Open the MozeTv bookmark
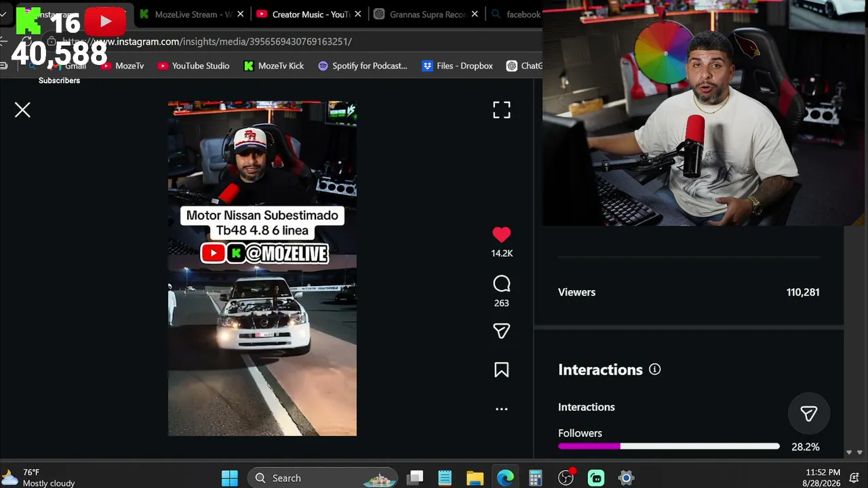The width and height of the screenshot is (868, 488). click(122, 66)
